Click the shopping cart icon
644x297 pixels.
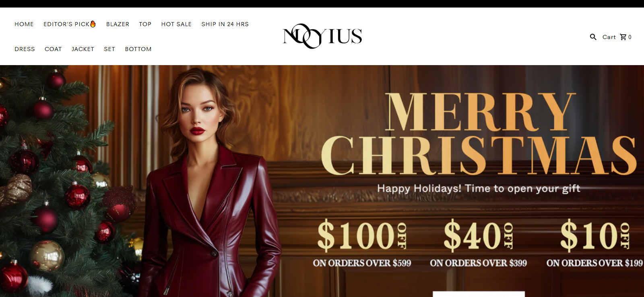pyautogui.click(x=623, y=37)
